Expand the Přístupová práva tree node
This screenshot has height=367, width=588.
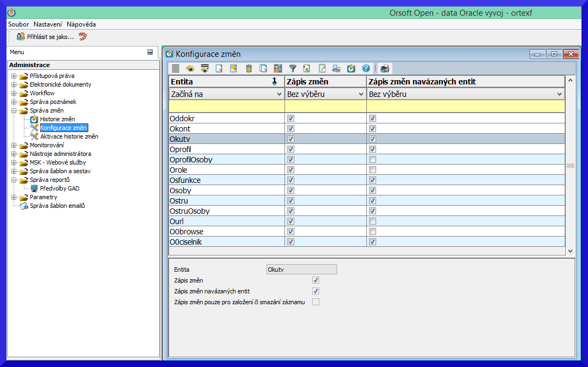[14, 76]
